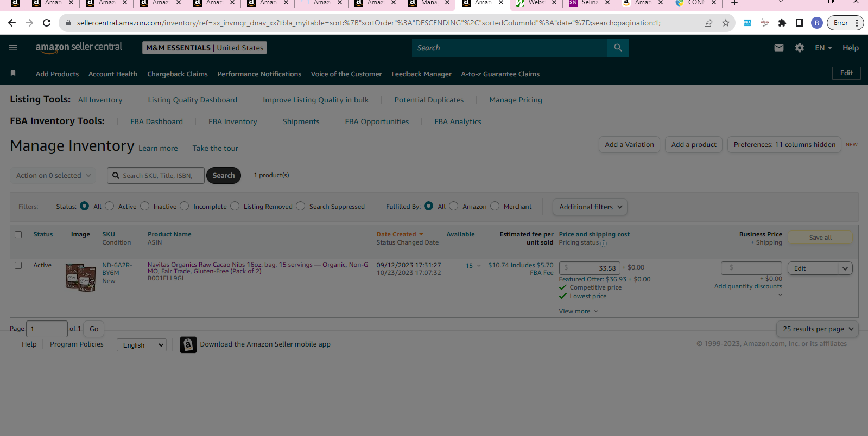This screenshot has width=868, height=436.
Task: Toggle the browser side panel icon
Action: coord(800,23)
